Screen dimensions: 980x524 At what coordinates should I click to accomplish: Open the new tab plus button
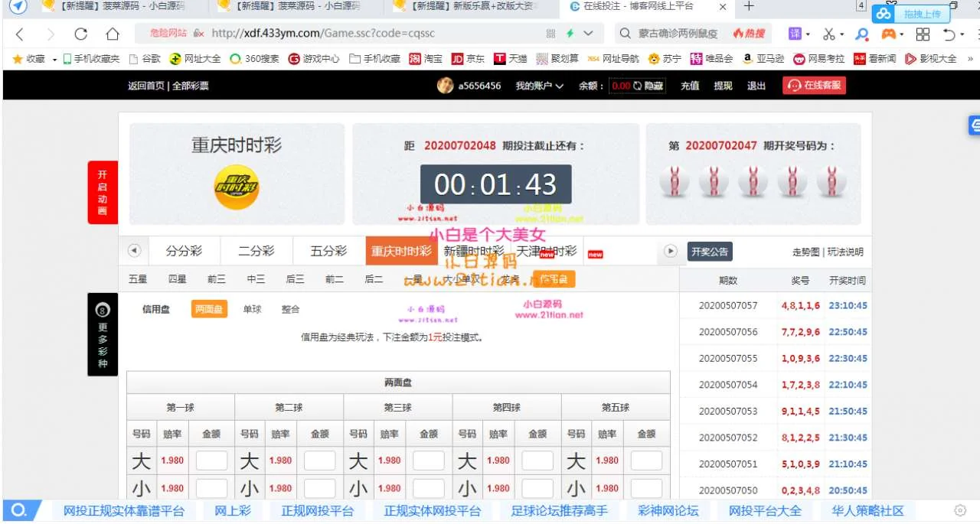pyautogui.click(x=749, y=7)
